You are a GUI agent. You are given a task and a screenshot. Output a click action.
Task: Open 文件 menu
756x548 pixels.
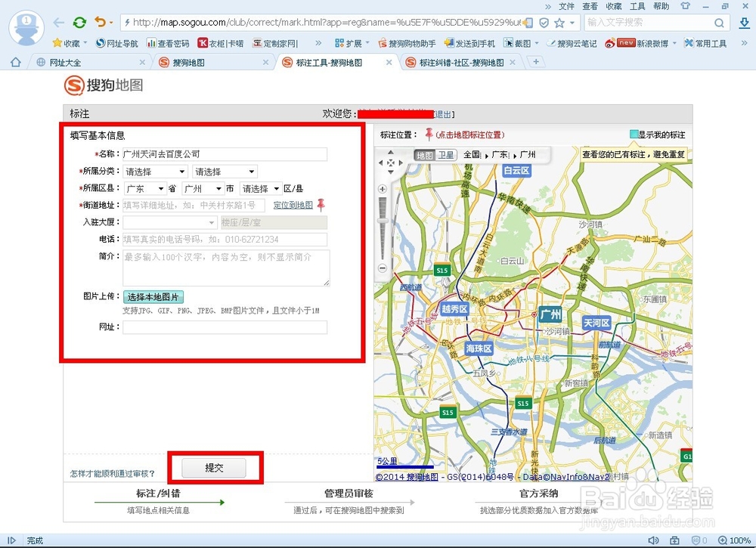click(566, 6)
